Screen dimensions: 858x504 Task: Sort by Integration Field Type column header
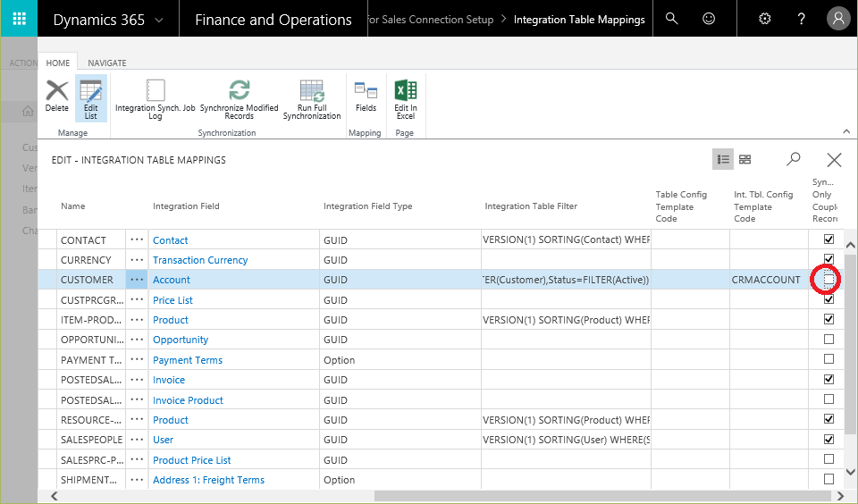click(x=367, y=206)
